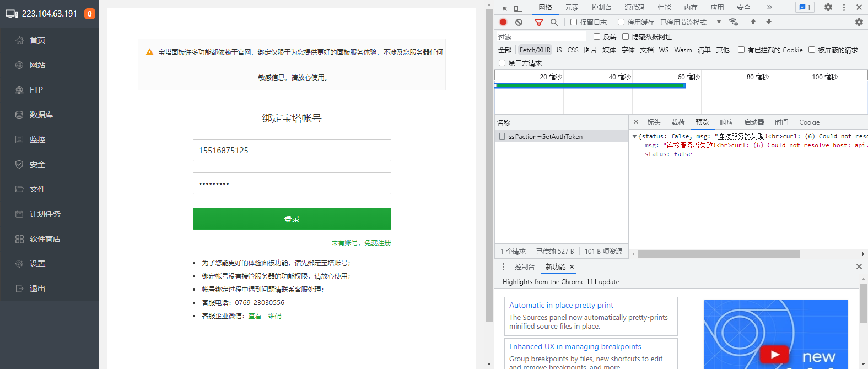Open DevTools customize three-dot menu
The height and width of the screenshot is (369, 868).
click(x=844, y=7)
